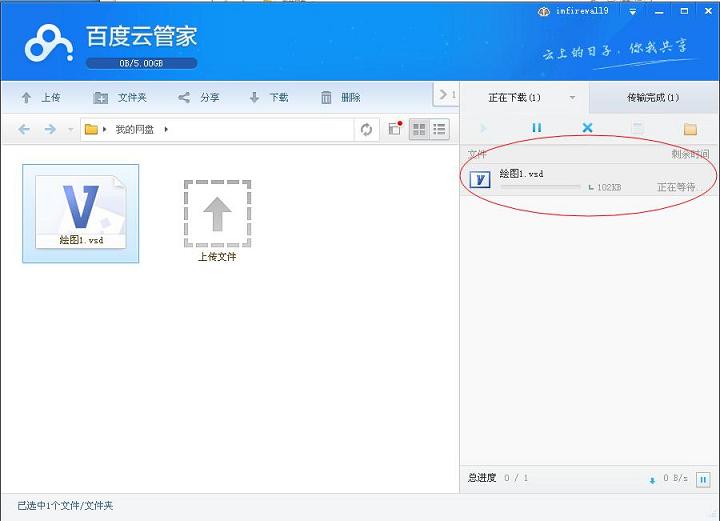Create a new folder with 文件夹 button
This screenshot has width=720, height=521.
(x=120, y=98)
